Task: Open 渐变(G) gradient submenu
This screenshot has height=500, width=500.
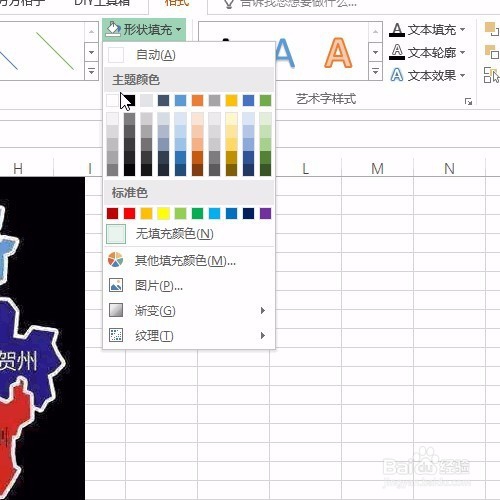Action: [189, 311]
